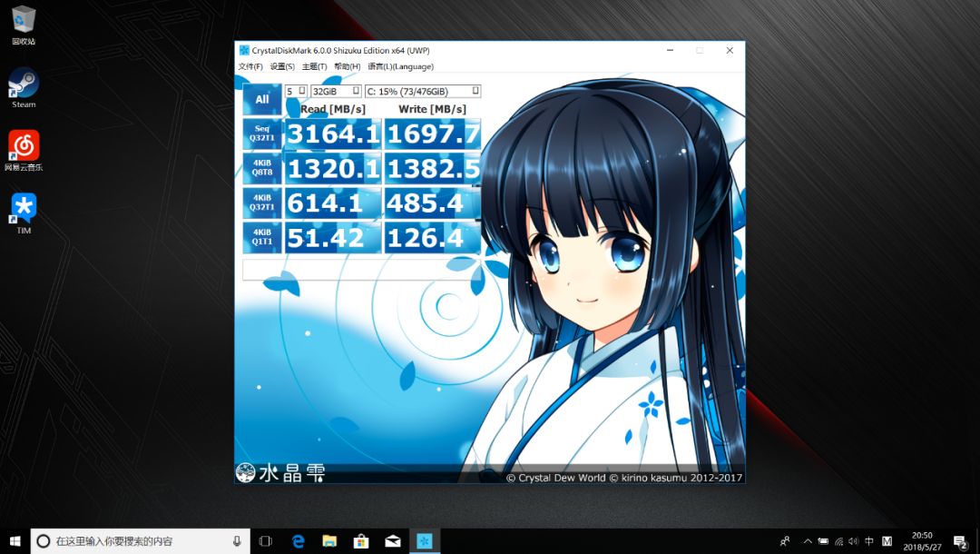Open the Mail app from the taskbar
980x554 pixels.
[x=393, y=540]
